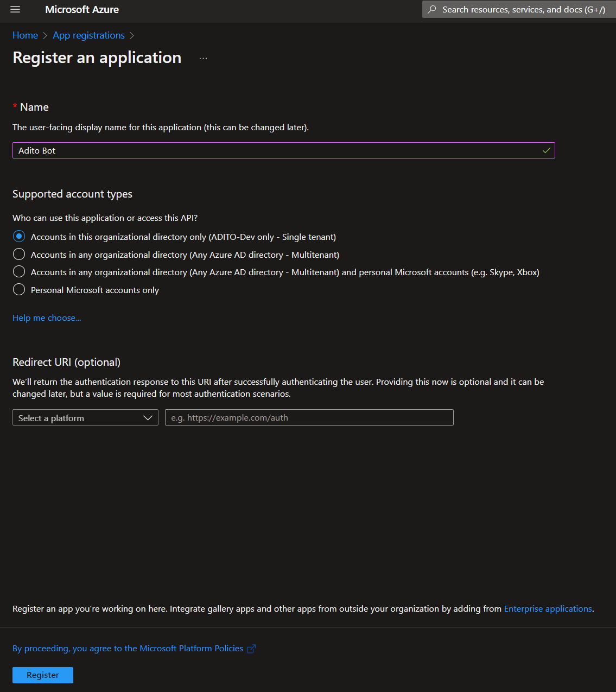616x692 pixels.
Task: Click the Redirect URI (optional) heading
Action: (x=66, y=362)
